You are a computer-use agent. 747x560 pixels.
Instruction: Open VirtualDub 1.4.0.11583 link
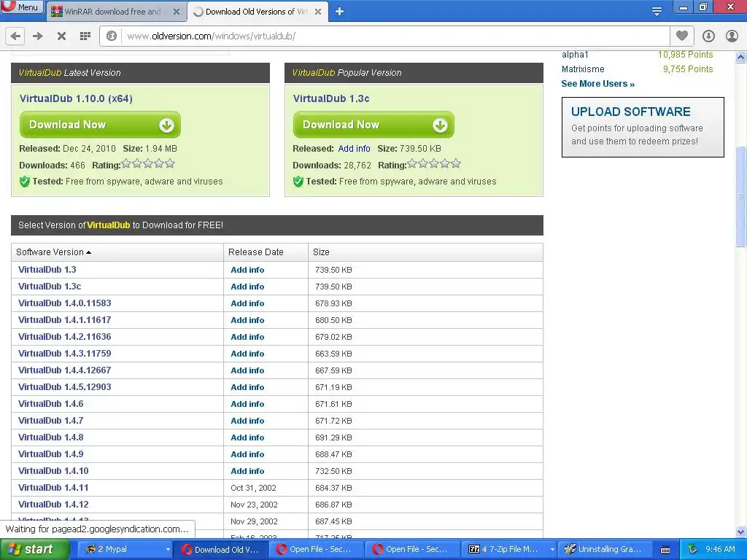coord(64,303)
